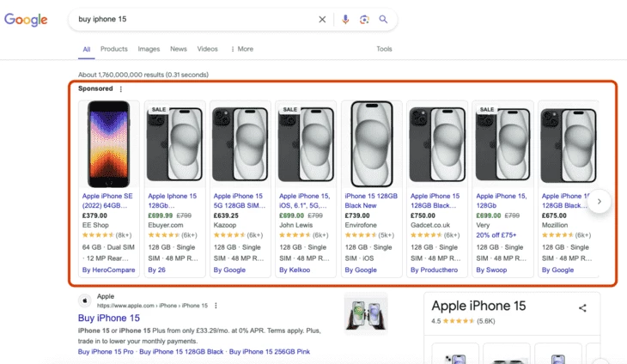Open Very Apple iPhone 15 128Gb listing

click(502, 201)
